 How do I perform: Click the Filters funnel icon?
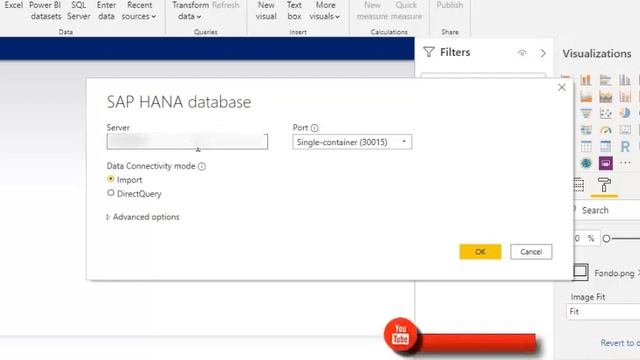tap(429, 52)
